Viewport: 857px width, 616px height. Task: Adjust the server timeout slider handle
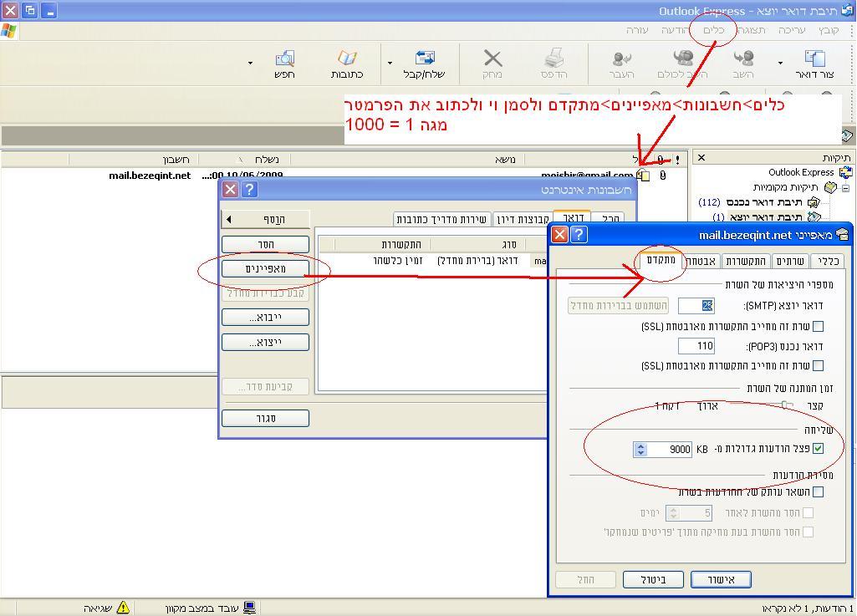786,405
